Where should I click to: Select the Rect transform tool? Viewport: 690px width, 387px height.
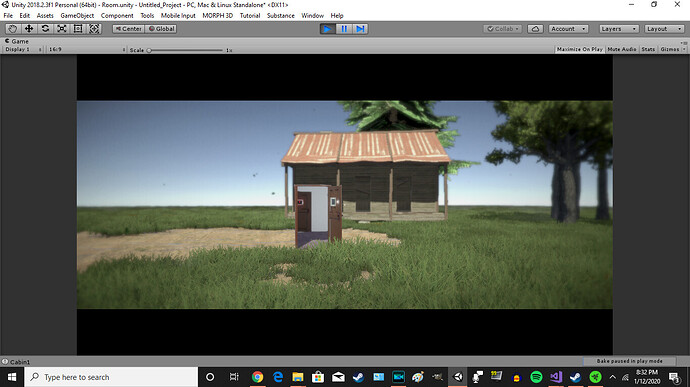coord(78,29)
